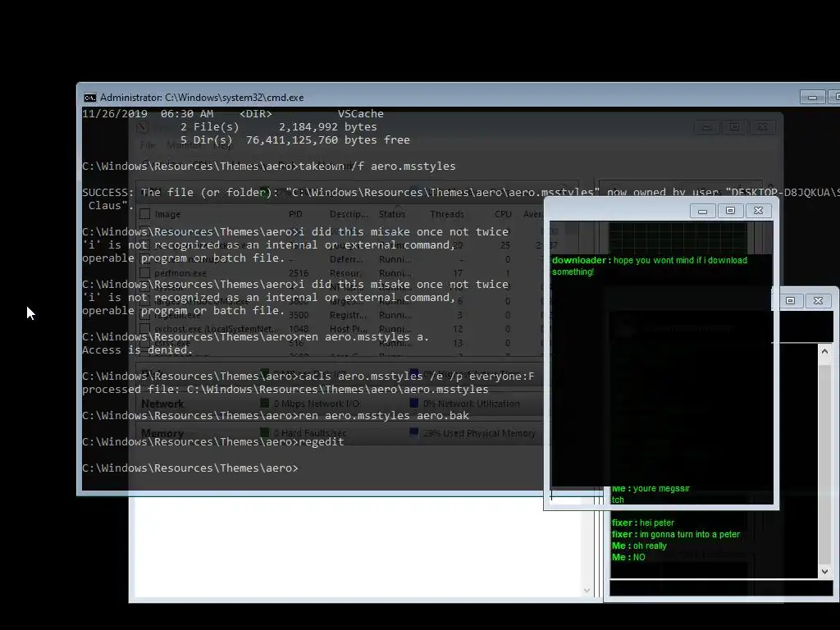Close the downloader chat window

pyautogui.click(x=758, y=211)
